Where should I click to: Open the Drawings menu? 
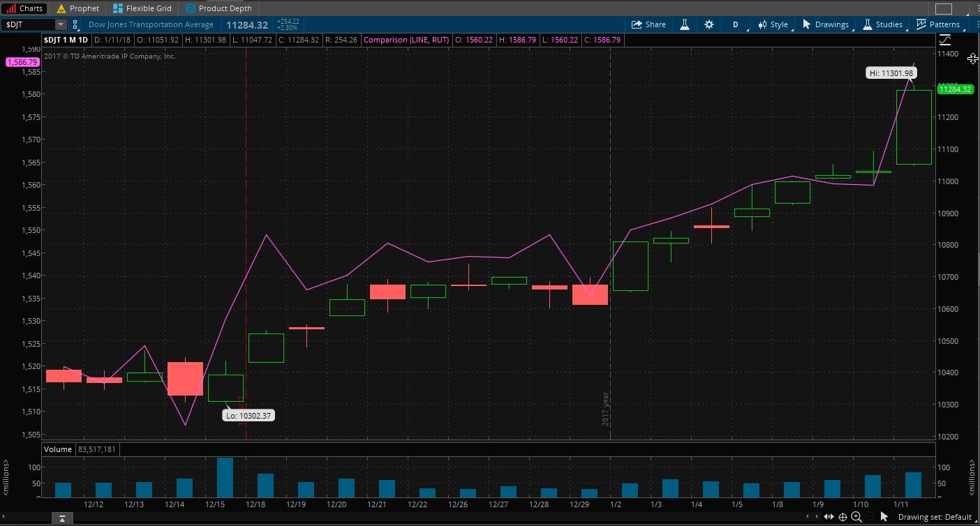pos(826,24)
